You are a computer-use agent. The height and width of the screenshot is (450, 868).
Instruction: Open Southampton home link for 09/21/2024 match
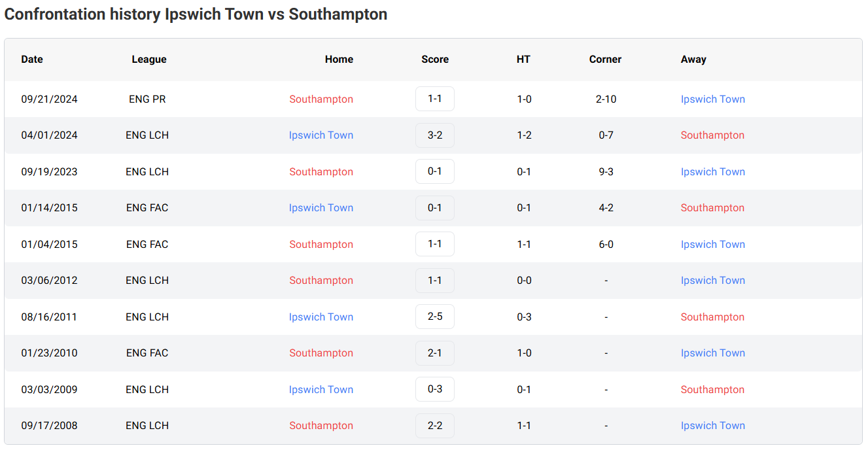[321, 99]
